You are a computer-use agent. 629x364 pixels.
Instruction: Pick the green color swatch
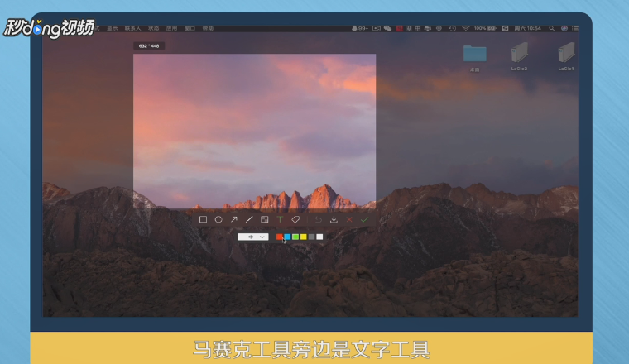pyautogui.click(x=295, y=237)
